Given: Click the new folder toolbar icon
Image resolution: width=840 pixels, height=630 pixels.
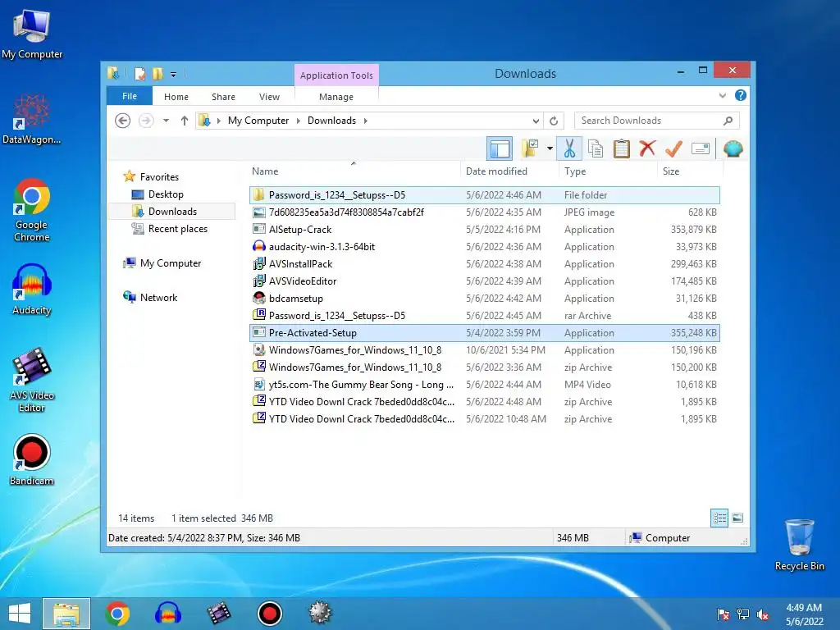Looking at the screenshot, I should (531, 148).
